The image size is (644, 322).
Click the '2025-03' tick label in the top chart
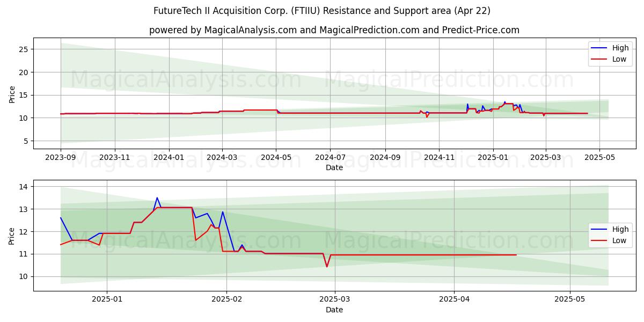(546, 158)
